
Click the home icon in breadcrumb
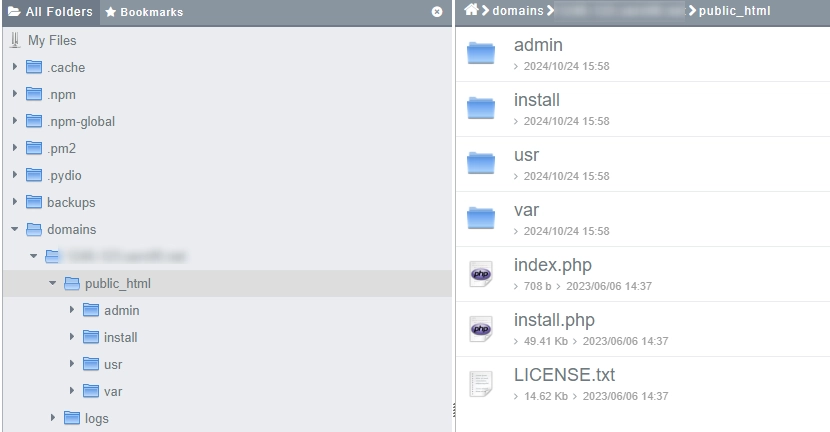(x=471, y=10)
